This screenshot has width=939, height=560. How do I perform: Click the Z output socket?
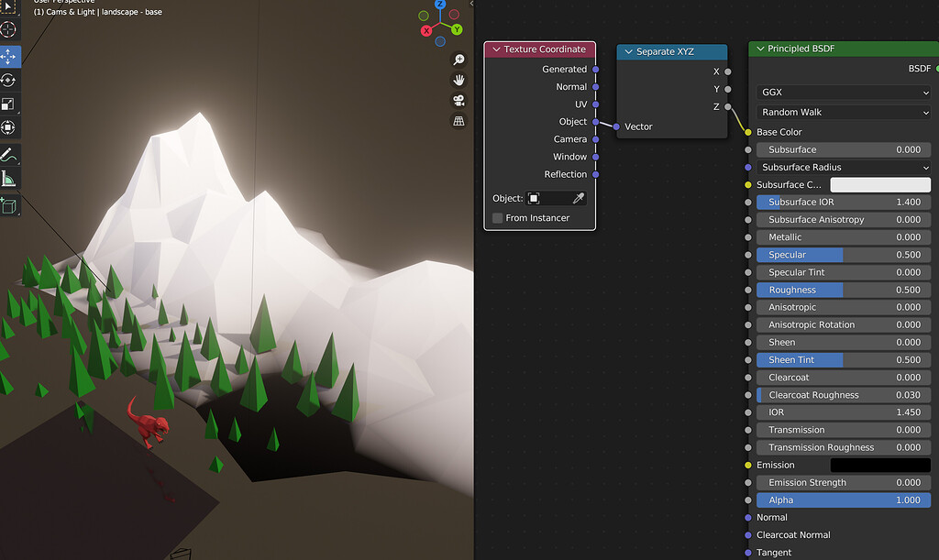727,107
